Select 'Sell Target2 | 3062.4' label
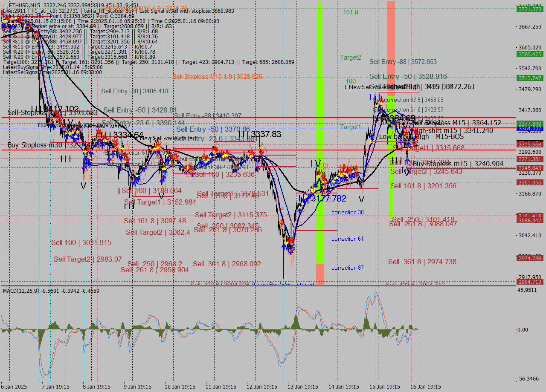546x392 pixels. pyautogui.click(x=158, y=232)
